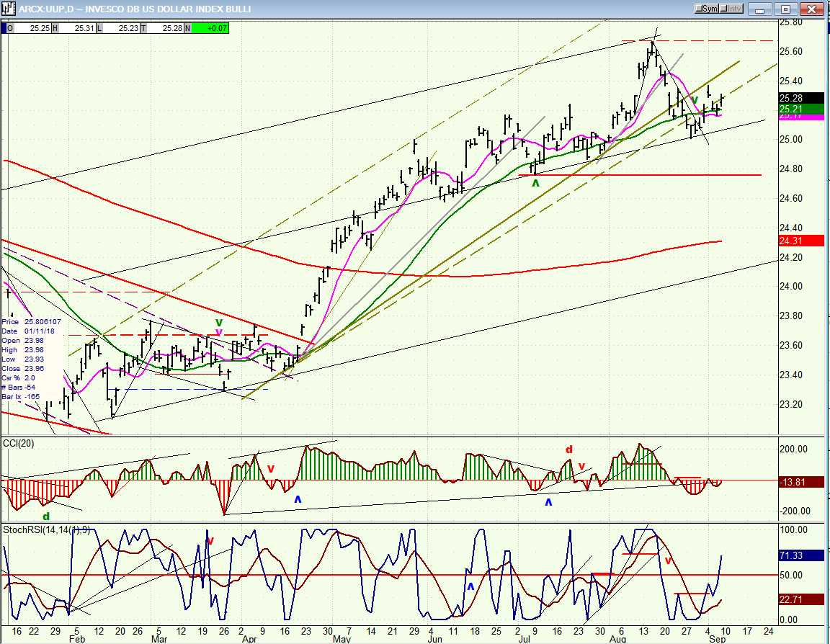Click the CCI(20) indicator label
Viewport: 830px width, 644px height.
click(x=19, y=444)
